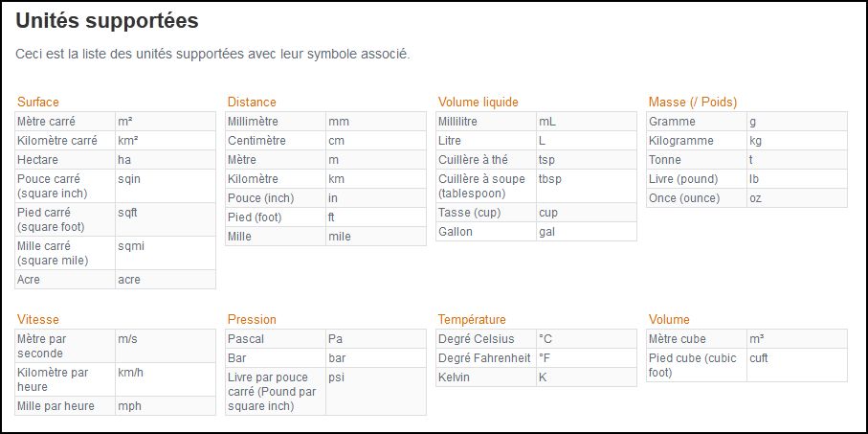Click the Degré Fahrenheit cell

pos(486,358)
